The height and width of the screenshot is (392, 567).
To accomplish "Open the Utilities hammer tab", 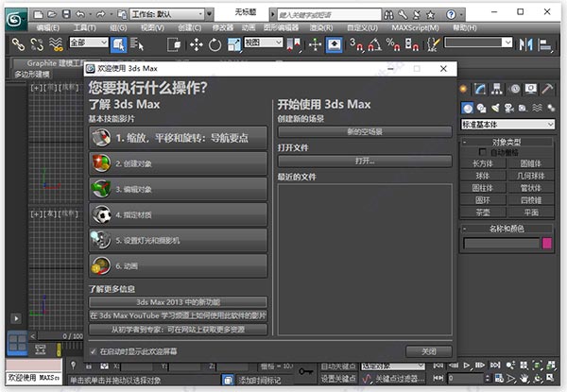I will 547,89.
